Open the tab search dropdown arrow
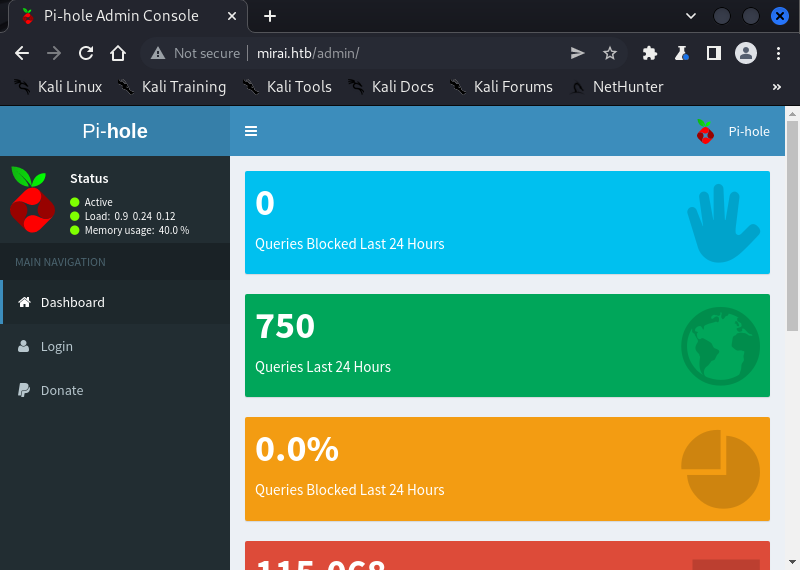The width and height of the screenshot is (800, 570). point(690,16)
